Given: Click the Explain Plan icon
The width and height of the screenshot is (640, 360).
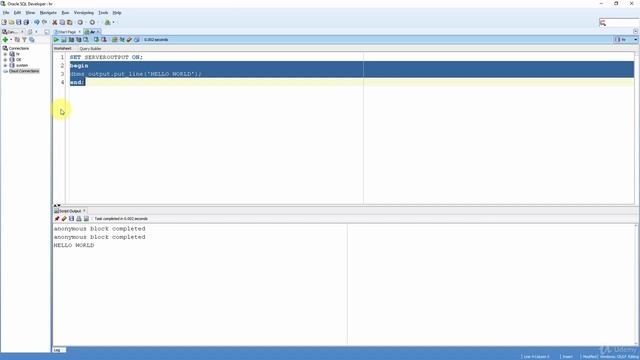Looking at the screenshot, I should pos(71,40).
